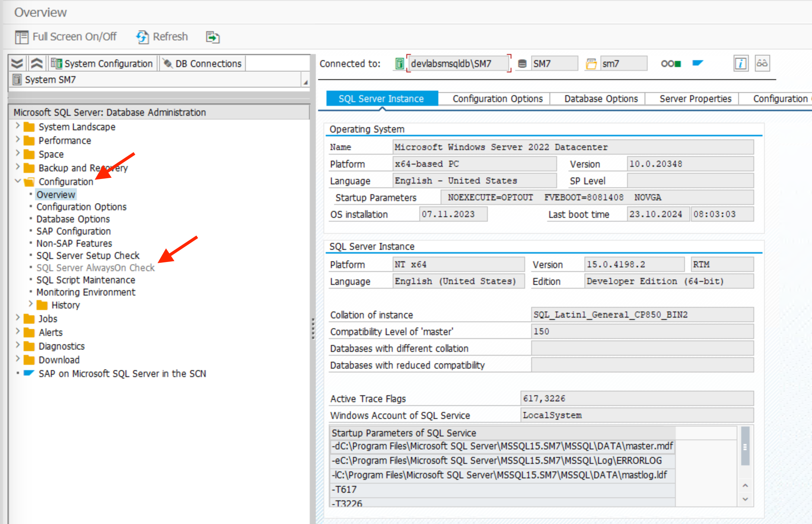Click the glasses display icon
Viewport: 812px width, 524px height.
pyautogui.click(x=762, y=64)
